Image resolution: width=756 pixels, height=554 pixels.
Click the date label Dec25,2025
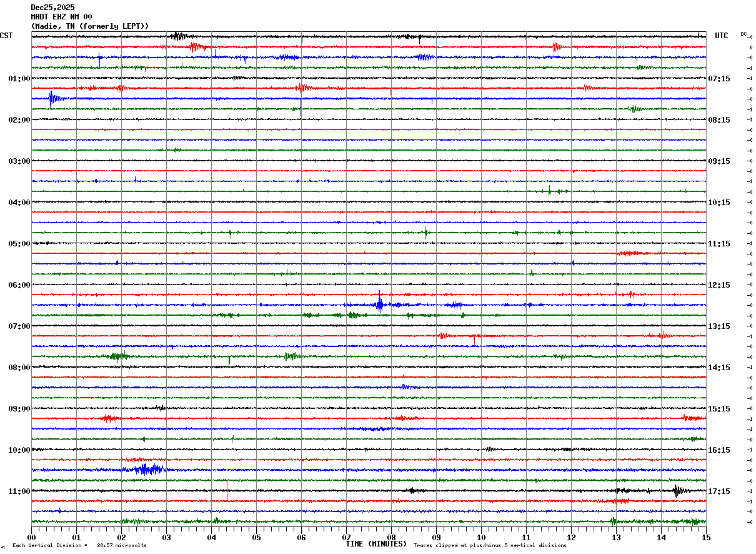tap(52, 8)
